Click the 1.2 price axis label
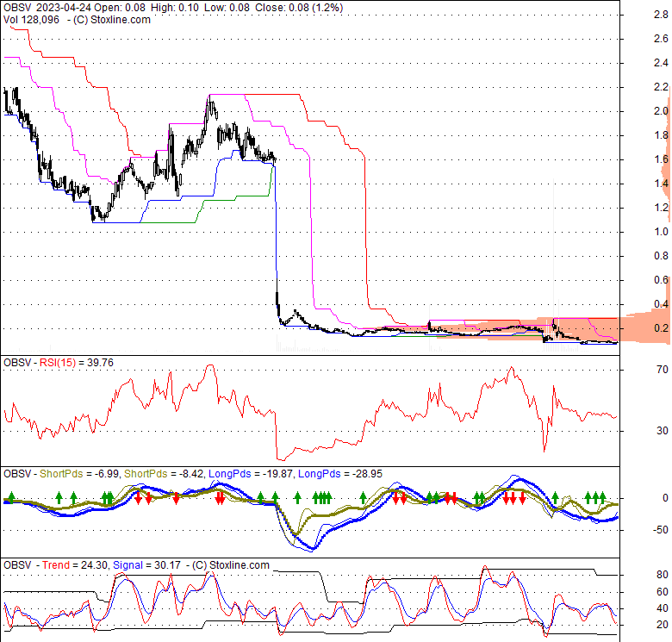Screen dimensions: 672x642 [x=661, y=208]
